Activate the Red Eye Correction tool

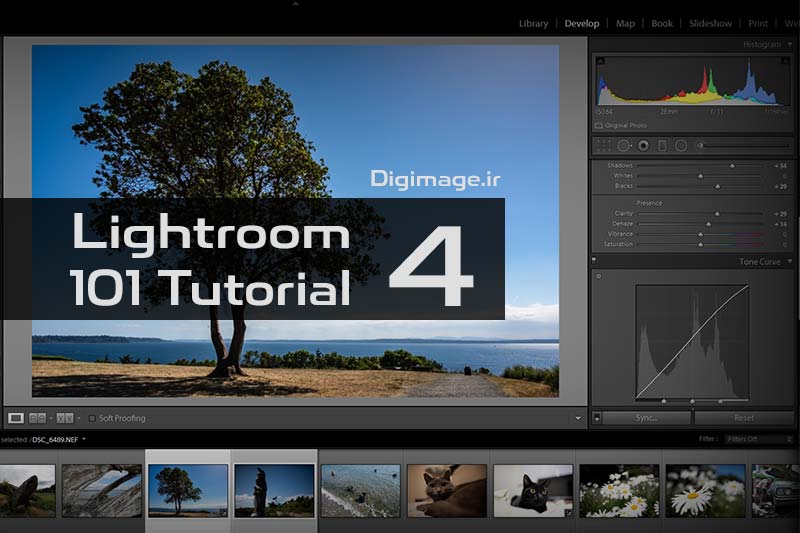coord(642,145)
